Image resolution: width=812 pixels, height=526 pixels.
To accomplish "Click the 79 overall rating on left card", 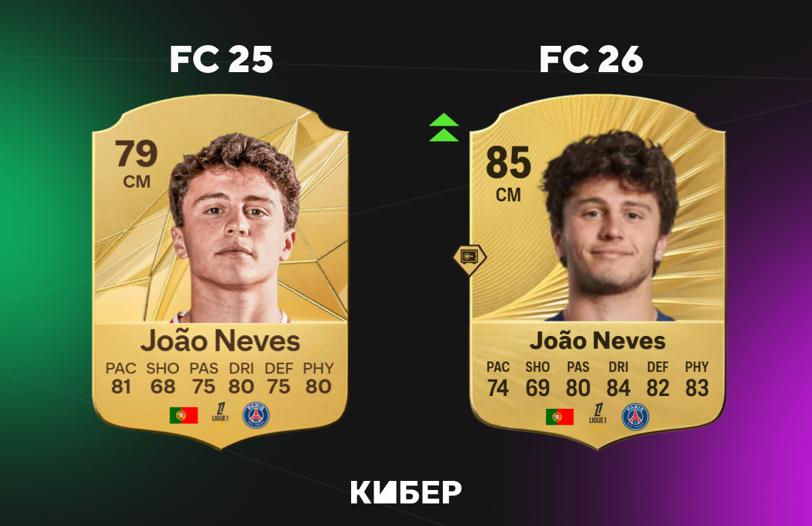I will click(136, 154).
